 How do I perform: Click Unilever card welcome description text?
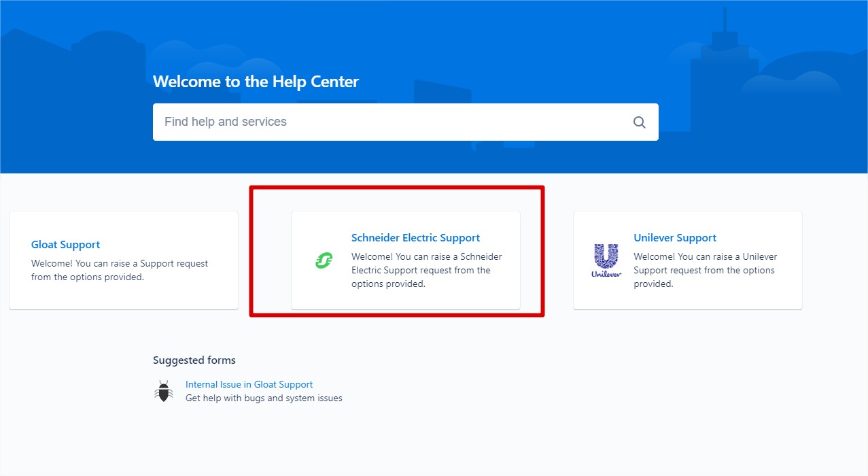(705, 270)
